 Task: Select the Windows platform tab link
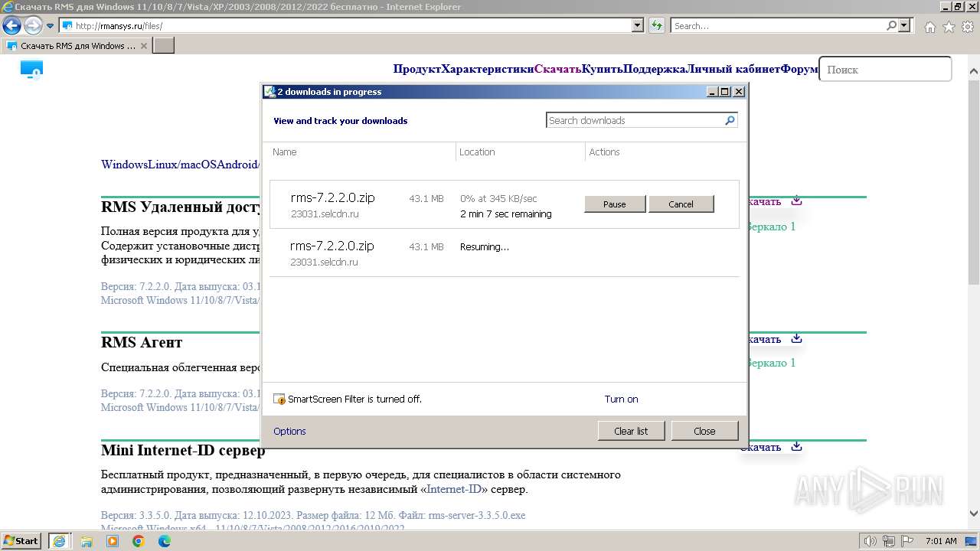(123, 165)
